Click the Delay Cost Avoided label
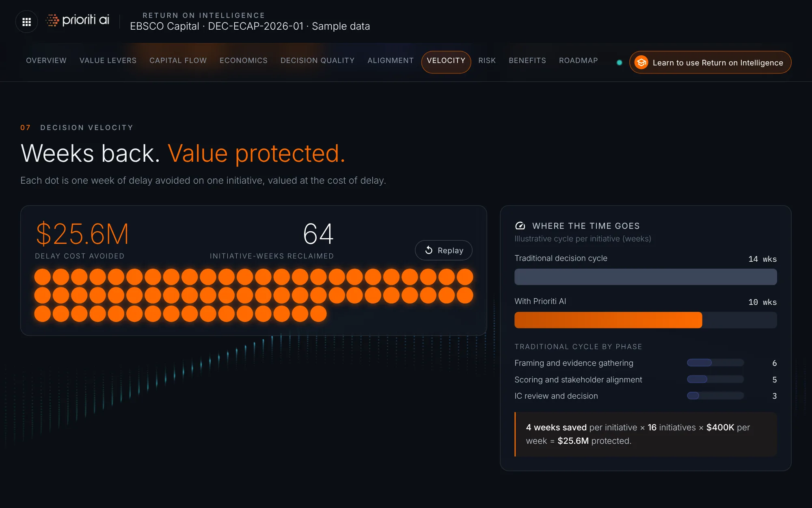The height and width of the screenshot is (508, 812). (80, 256)
